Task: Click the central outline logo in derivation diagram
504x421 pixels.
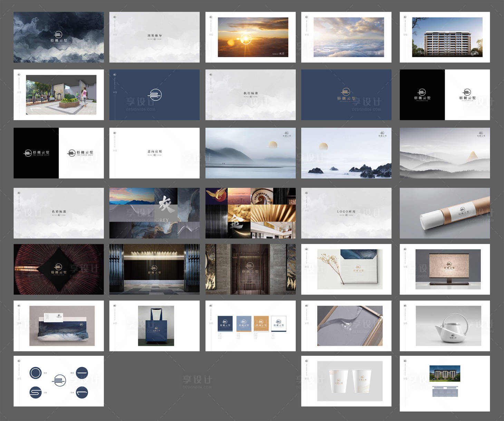Action: point(59,380)
